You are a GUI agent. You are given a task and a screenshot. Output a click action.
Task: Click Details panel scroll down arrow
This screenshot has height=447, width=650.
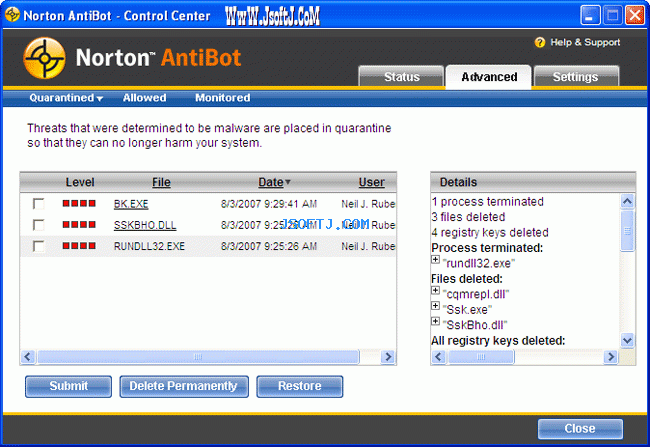627,340
